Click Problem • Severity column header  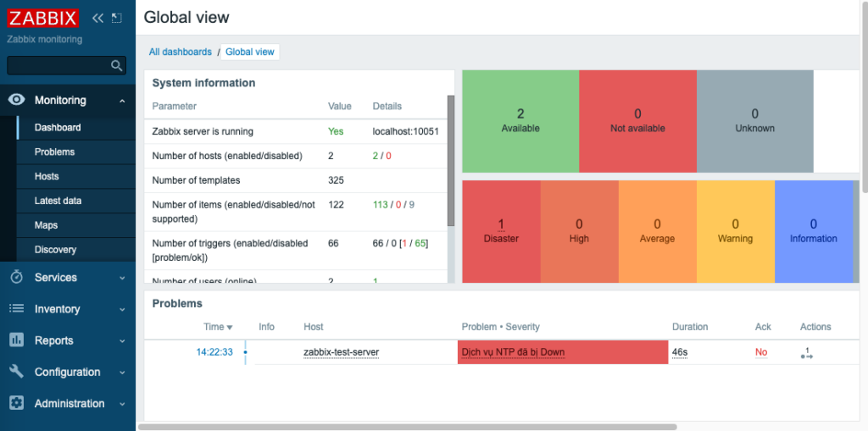(x=500, y=327)
